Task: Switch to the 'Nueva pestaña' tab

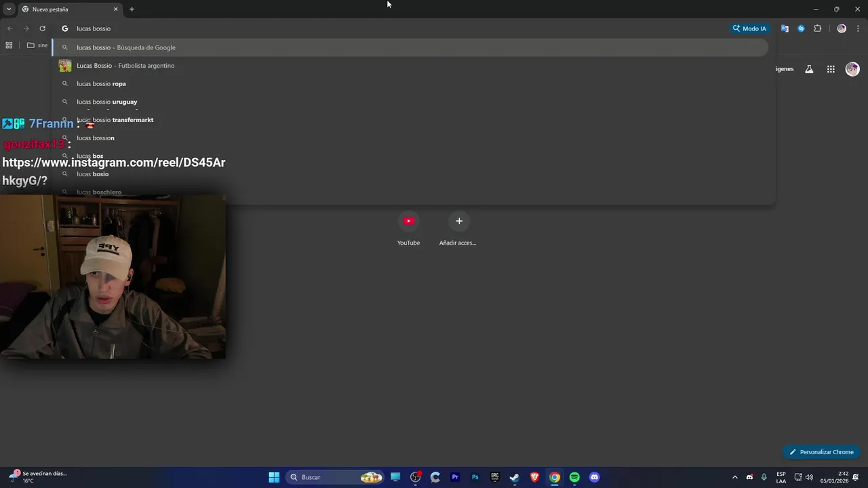Action: tap(66, 9)
